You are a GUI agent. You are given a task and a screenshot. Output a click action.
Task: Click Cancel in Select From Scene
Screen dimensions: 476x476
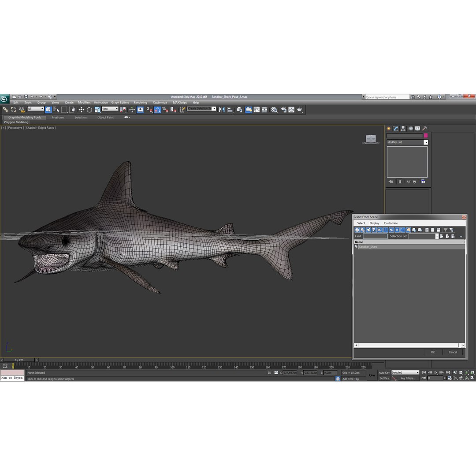(453, 352)
